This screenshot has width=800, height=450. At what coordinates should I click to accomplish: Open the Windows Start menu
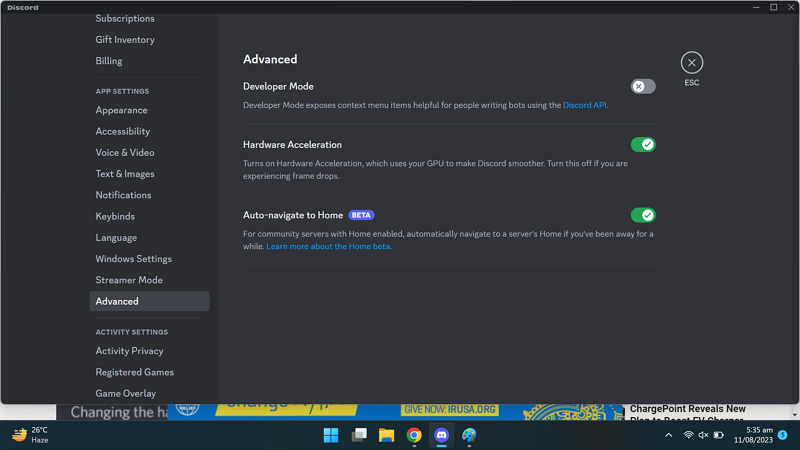(x=331, y=435)
